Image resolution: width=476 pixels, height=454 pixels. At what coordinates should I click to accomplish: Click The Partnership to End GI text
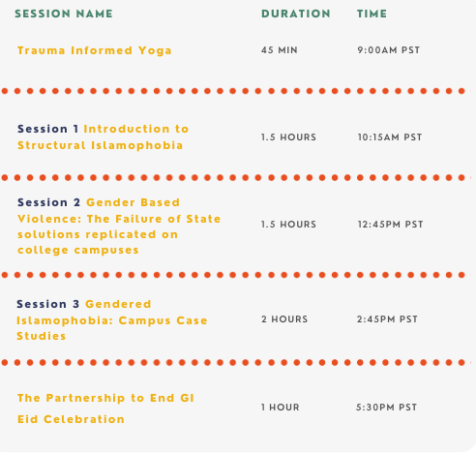click(x=105, y=398)
